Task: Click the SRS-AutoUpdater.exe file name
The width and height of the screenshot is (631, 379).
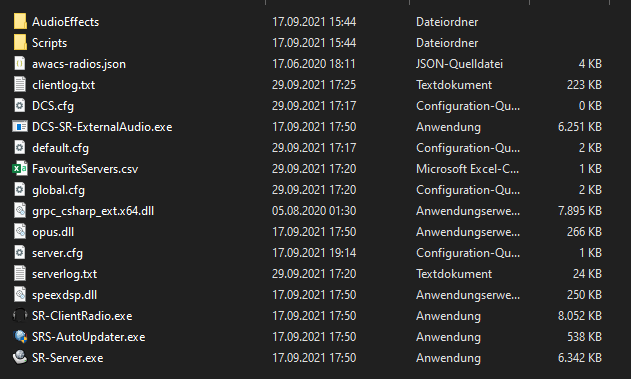Action: (89, 337)
